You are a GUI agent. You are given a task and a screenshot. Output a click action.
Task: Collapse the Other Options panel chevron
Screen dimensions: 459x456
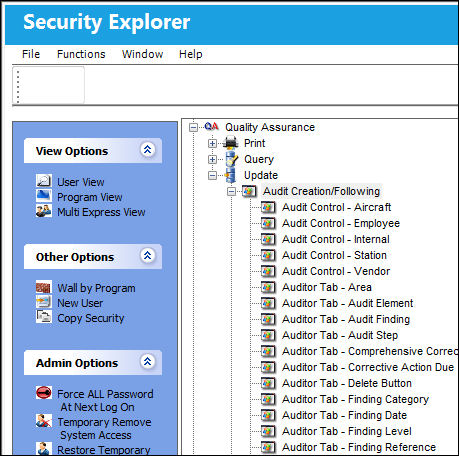tap(148, 256)
